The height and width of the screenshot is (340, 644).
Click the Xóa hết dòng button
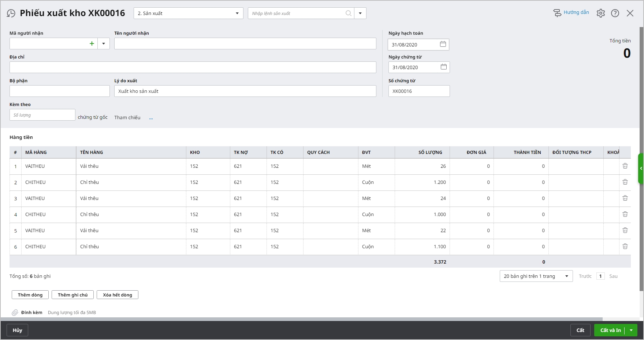click(117, 295)
